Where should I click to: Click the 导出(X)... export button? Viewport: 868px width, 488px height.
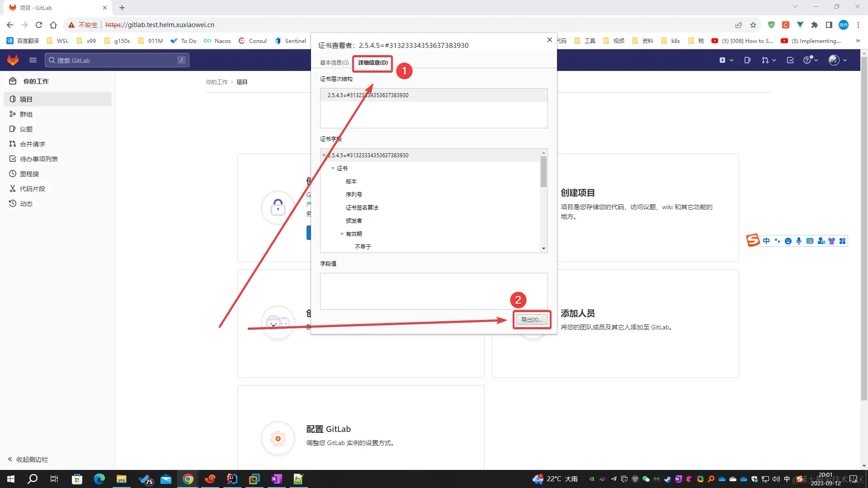532,320
